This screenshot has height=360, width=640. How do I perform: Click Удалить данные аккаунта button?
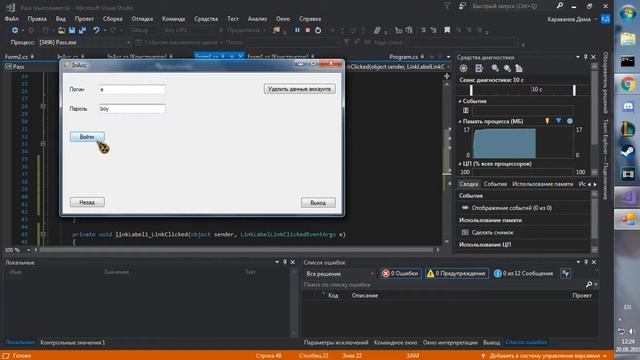point(300,89)
